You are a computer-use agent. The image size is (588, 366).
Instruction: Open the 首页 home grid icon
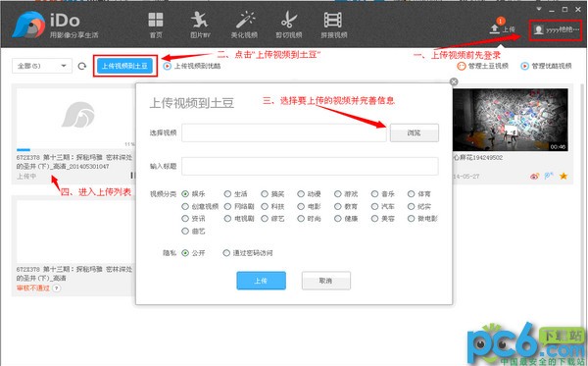155,20
